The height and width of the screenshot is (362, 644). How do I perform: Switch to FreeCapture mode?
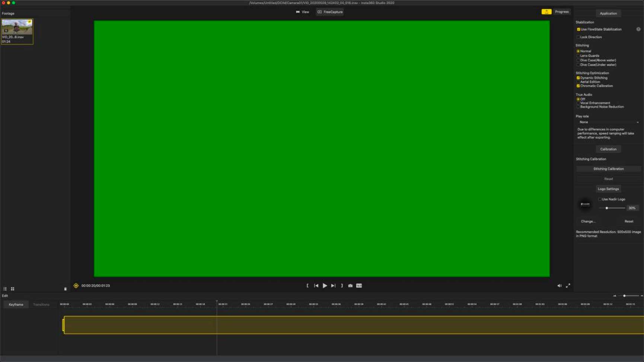(x=330, y=12)
